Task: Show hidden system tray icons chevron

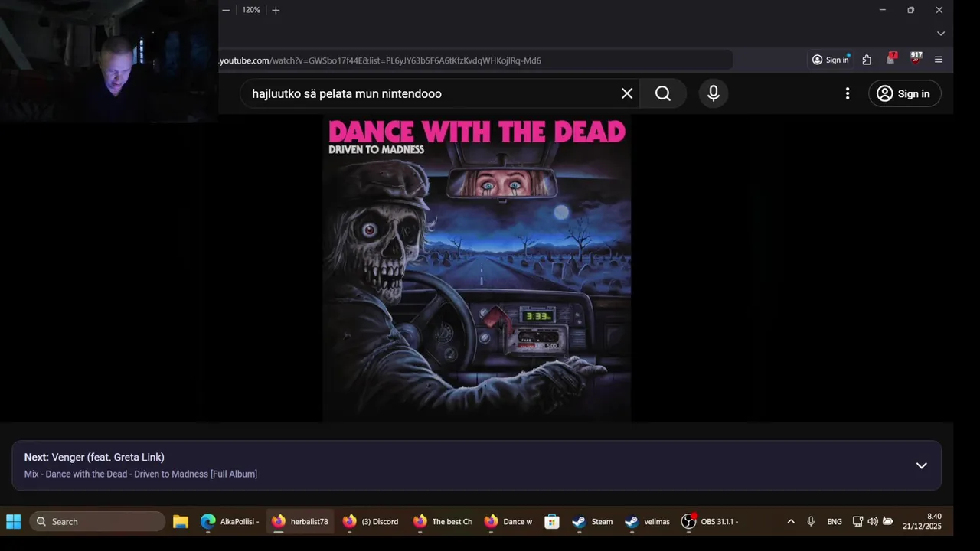Action: coord(791,522)
